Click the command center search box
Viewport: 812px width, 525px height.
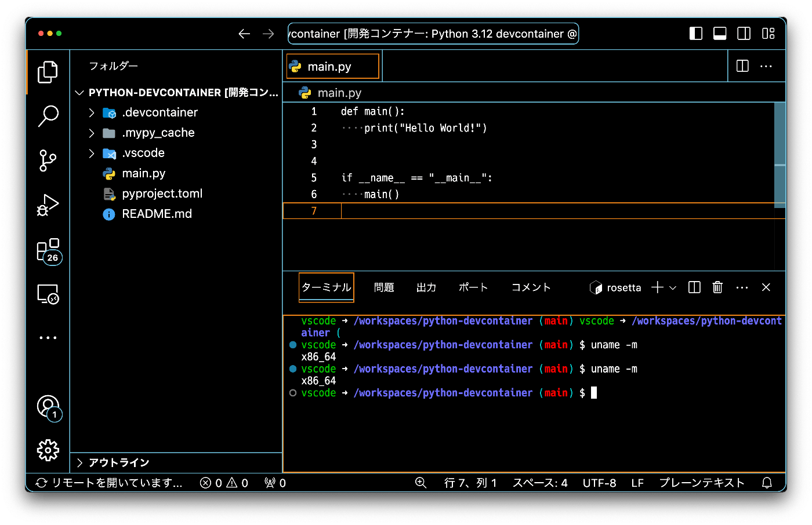pos(433,34)
